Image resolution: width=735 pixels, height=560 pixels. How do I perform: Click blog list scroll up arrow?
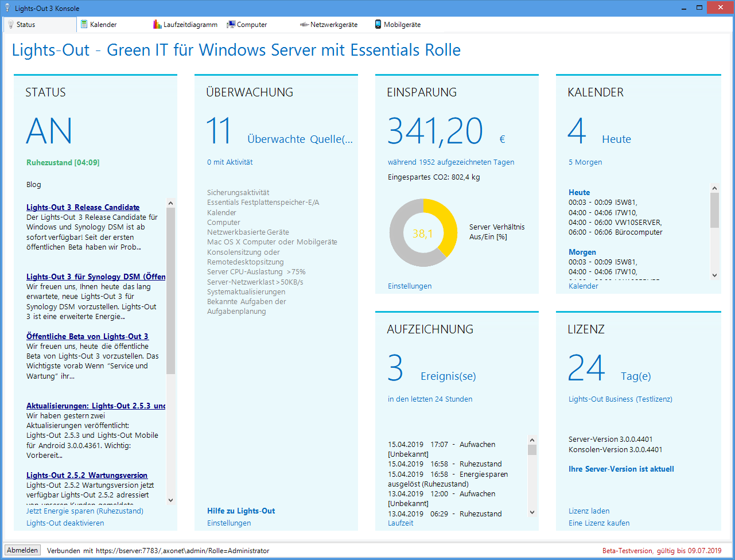coord(170,203)
